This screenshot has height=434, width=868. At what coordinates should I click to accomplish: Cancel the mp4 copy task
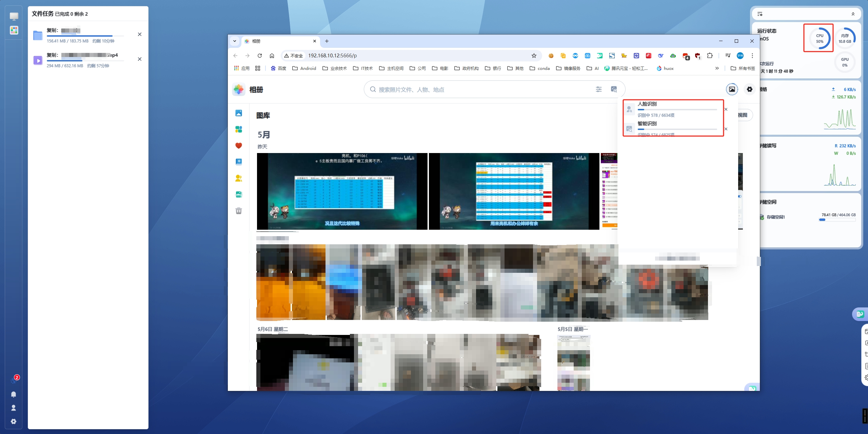pyautogui.click(x=140, y=59)
